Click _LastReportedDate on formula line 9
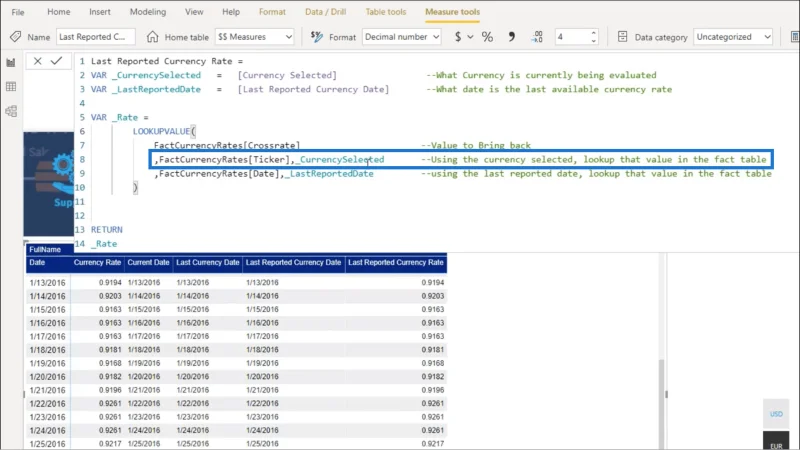 click(x=329, y=173)
